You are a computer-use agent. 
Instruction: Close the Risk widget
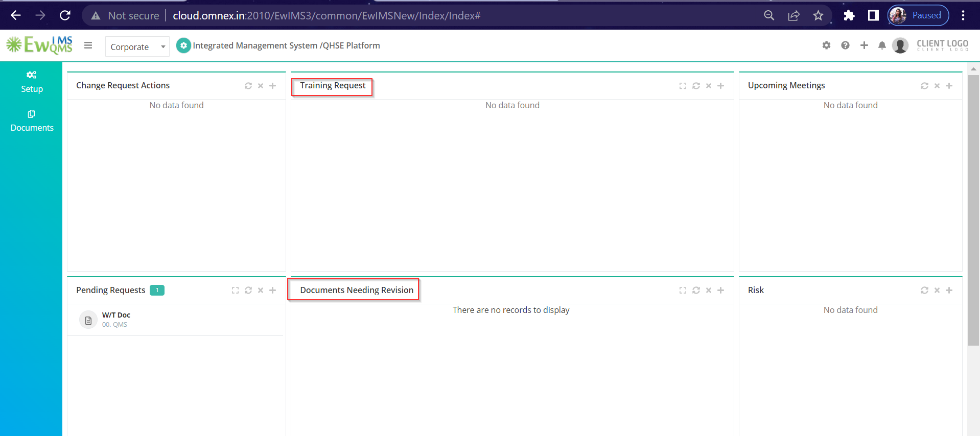pyautogui.click(x=937, y=290)
